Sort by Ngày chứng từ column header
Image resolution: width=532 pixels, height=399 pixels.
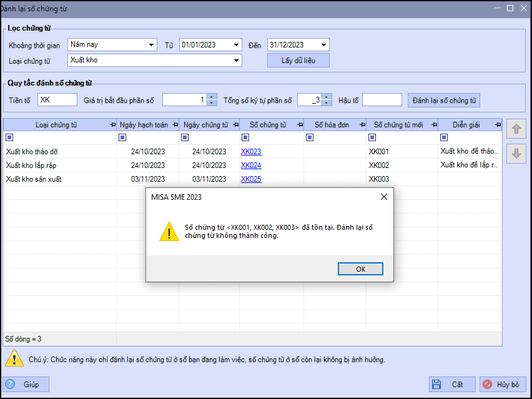point(205,125)
